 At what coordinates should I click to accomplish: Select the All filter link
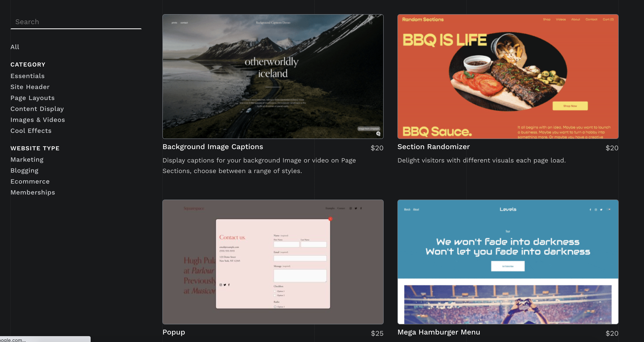click(15, 47)
